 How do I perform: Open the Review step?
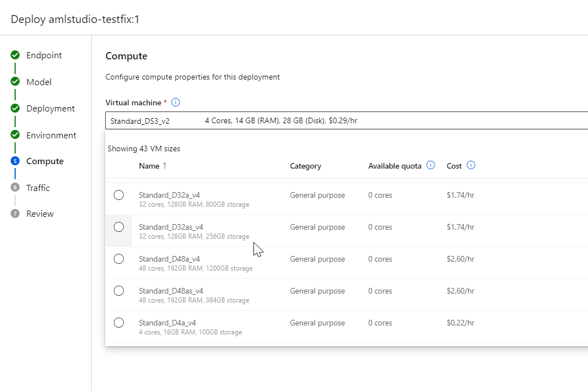click(40, 214)
